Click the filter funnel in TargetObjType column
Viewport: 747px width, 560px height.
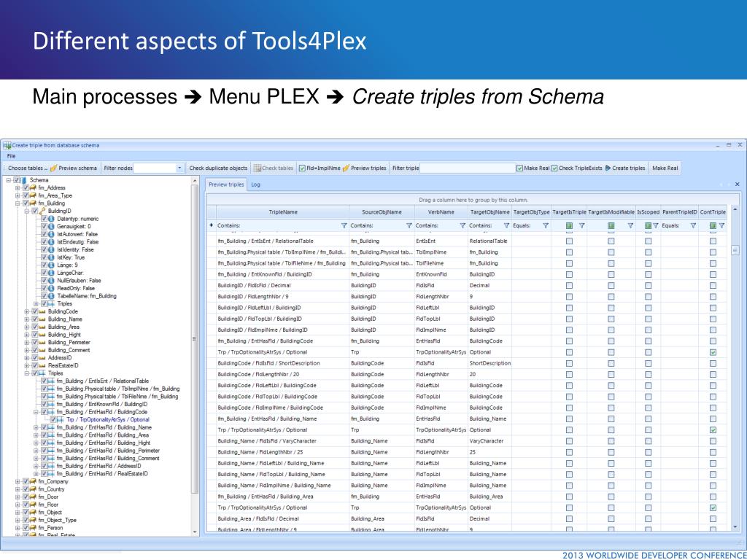point(546,226)
